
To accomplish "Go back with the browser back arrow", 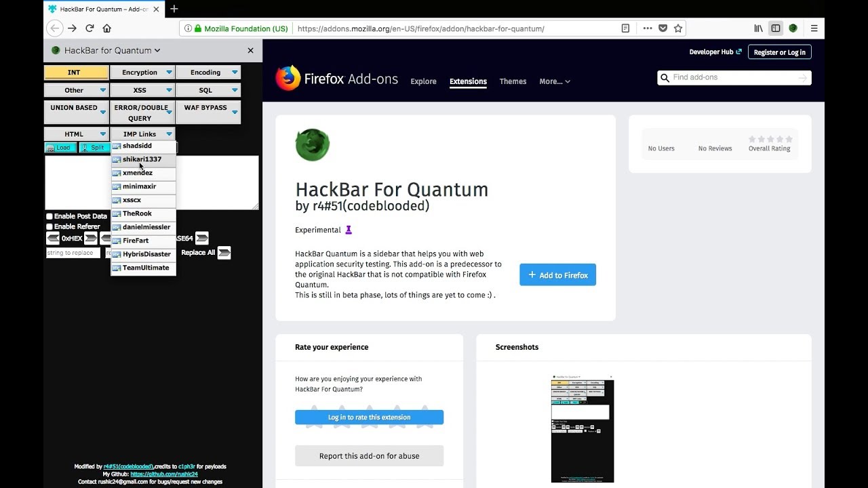I will pos(55,28).
